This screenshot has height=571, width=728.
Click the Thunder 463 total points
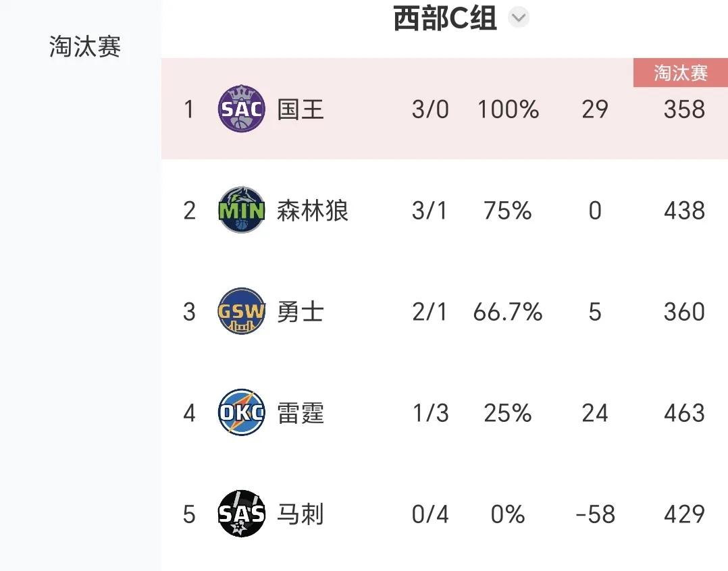coord(684,413)
